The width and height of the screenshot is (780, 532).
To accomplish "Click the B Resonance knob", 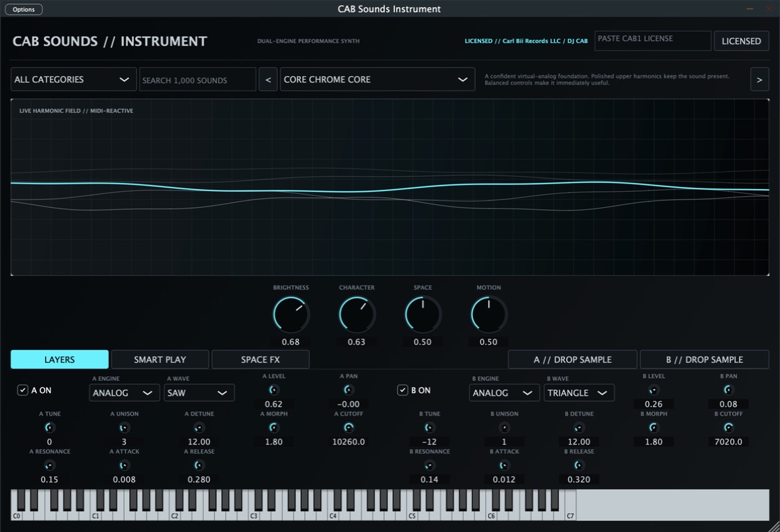I will [429, 465].
